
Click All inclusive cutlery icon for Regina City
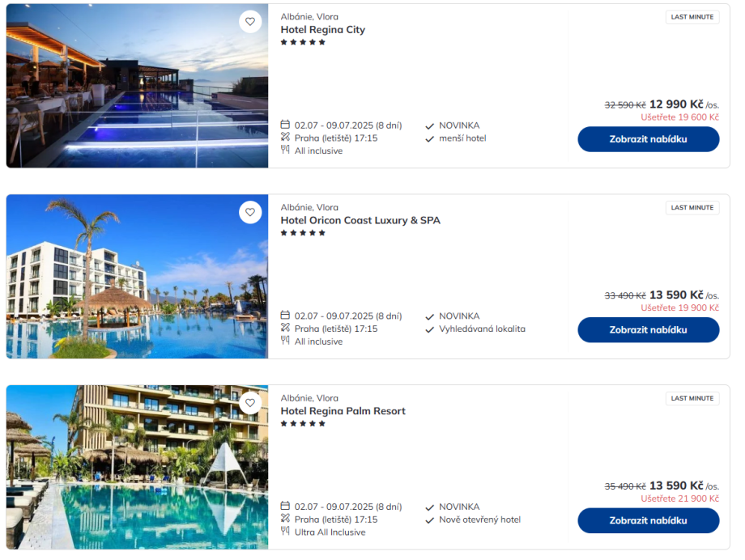point(285,150)
